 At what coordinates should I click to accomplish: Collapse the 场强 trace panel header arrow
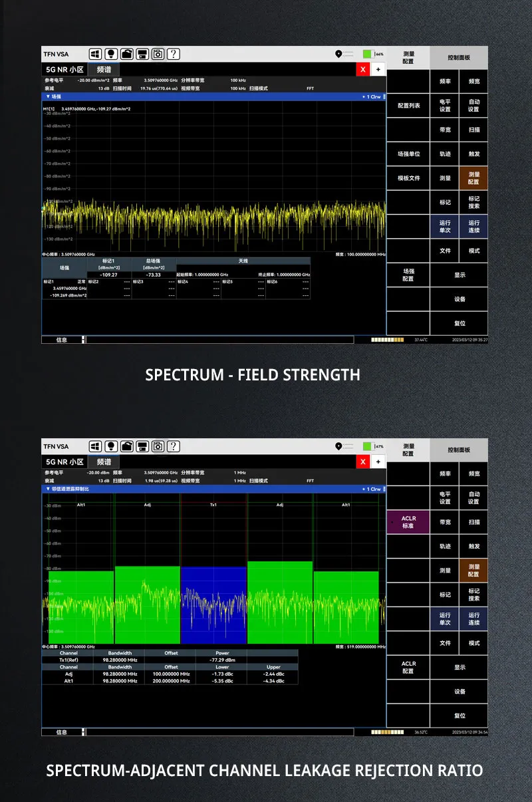pos(47,96)
